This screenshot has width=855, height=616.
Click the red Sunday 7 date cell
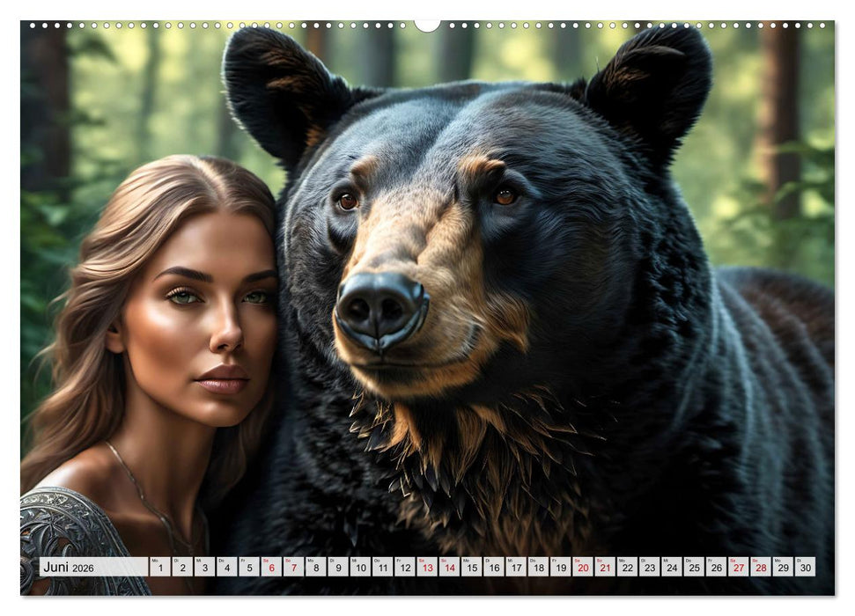pyautogui.click(x=293, y=567)
